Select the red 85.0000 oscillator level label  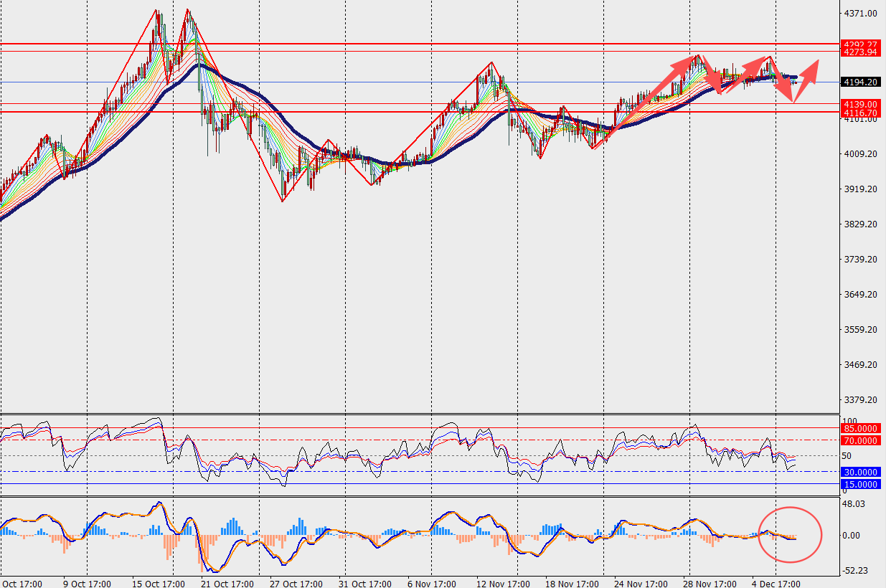pyautogui.click(x=861, y=428)
